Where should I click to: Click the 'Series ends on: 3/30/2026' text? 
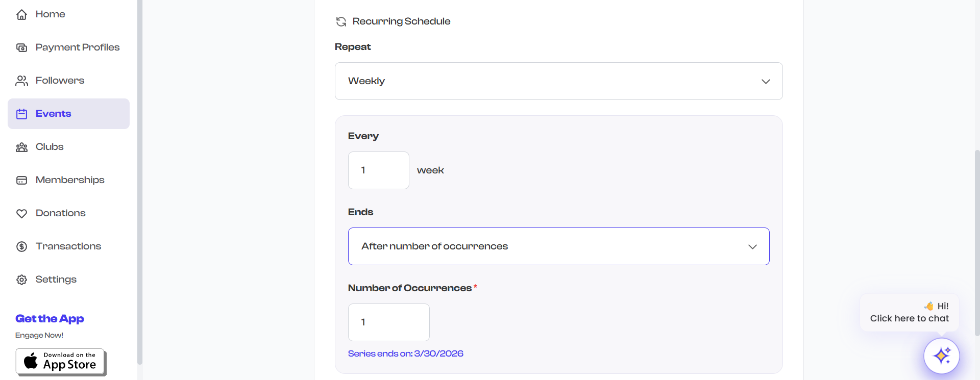click(x=406, y=353)
